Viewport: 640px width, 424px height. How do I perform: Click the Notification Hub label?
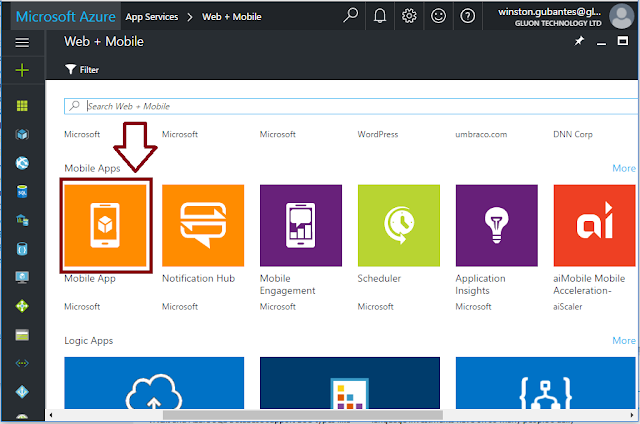198,278
